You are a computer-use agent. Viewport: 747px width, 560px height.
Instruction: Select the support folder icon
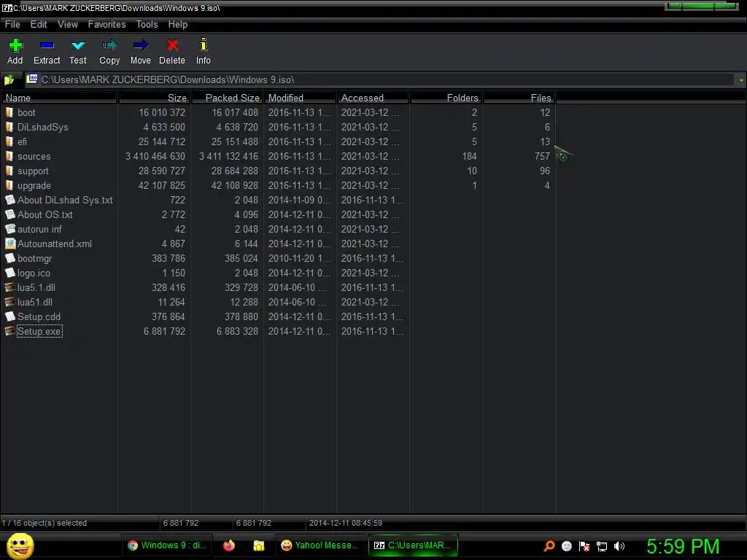(x=9, y=171)
